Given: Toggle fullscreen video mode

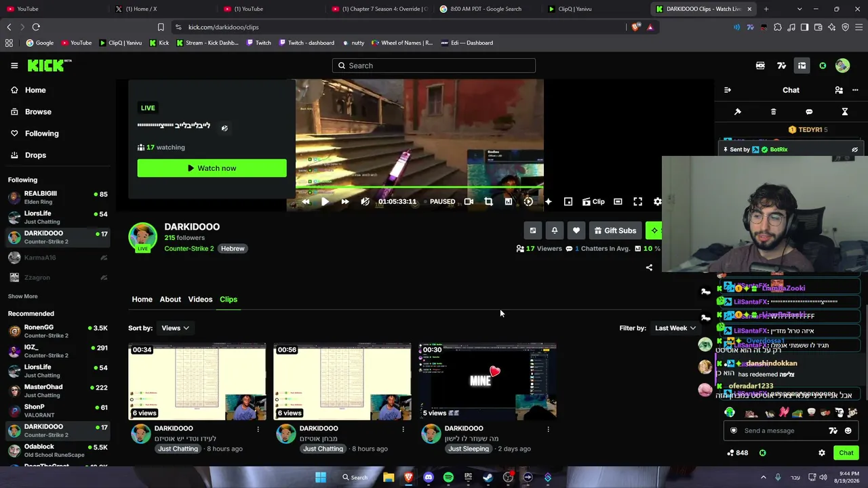Looking at the screenshot, I should pos(638,201).
